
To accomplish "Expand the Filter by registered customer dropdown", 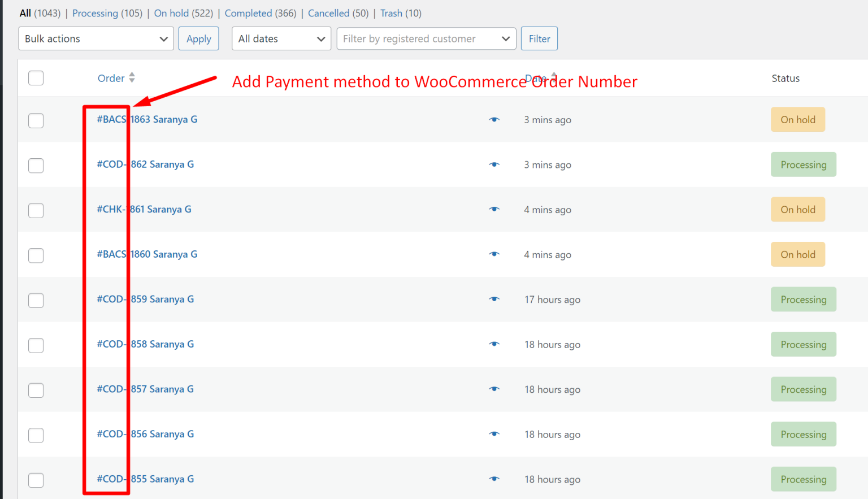I will pyautogui.click(x=426, y=38).
